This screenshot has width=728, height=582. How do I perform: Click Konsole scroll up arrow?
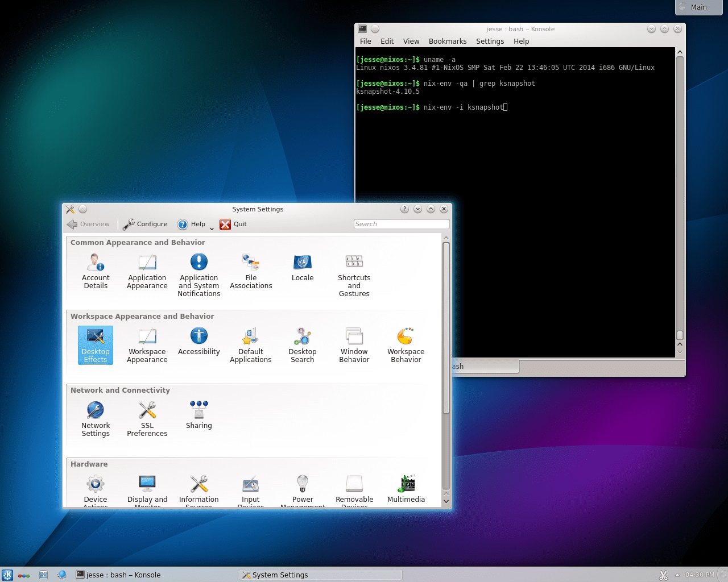680,52
